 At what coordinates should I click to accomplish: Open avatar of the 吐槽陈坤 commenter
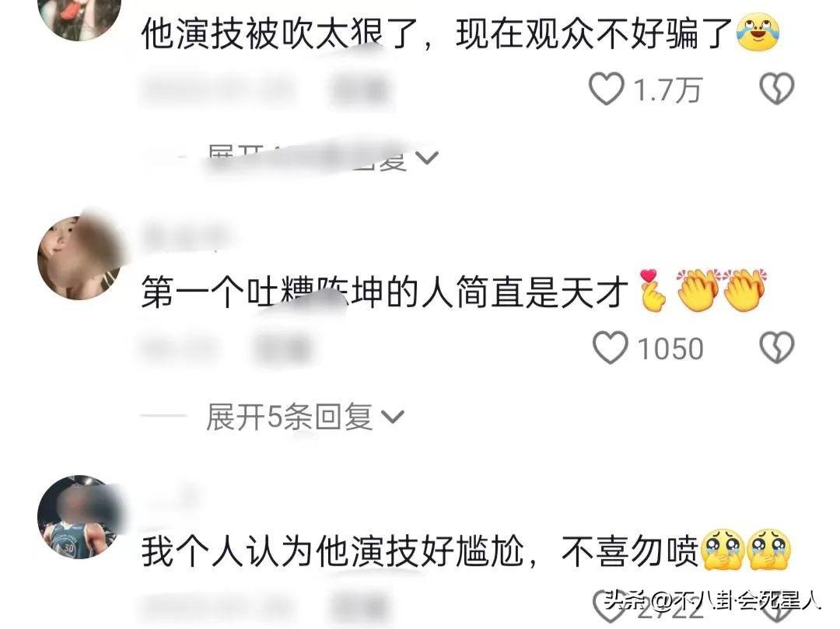(79, 257)
